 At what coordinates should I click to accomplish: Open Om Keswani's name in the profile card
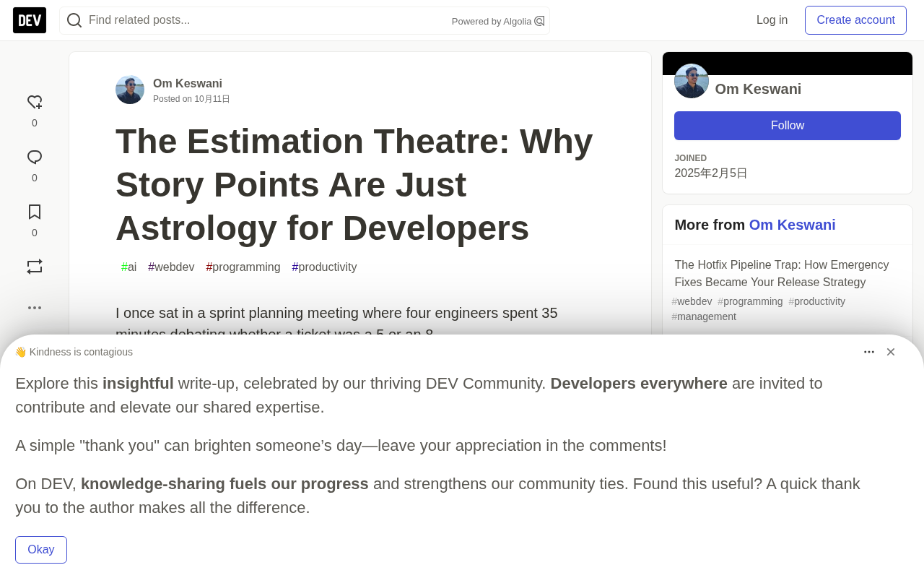click(x=758, y=89)
